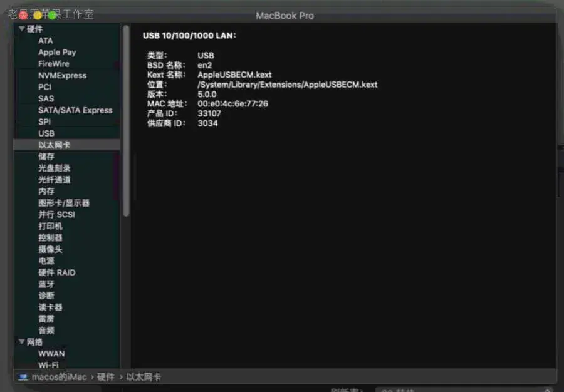Open the 储存 storage entry

coord(46,157)
